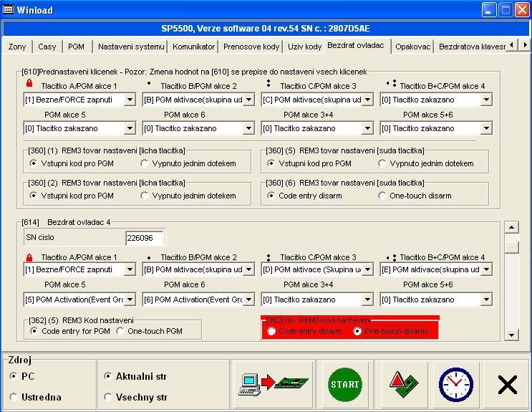The width and height of the screenshot is (532, 412).
Task: Choose the Vsechny str radio option
Action: pos(108,397)
